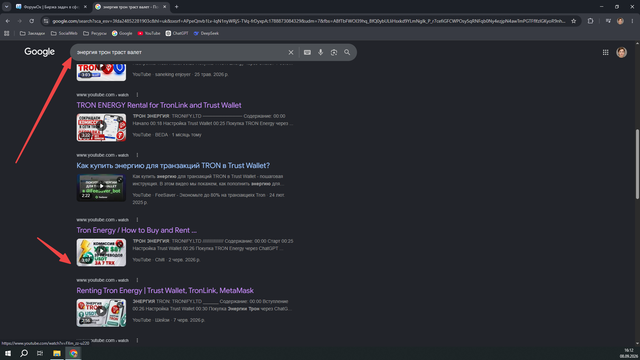
Task: Open the Ресурсы bookmarks folder
Action: 95,33
